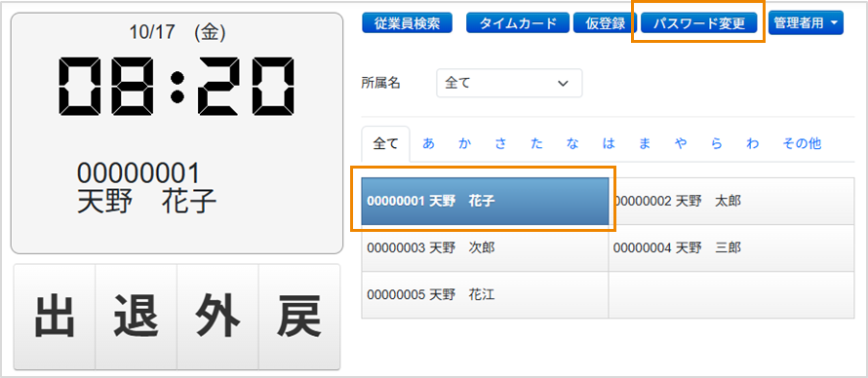Select employee 00000002 天野 太郎
The width and height of the screenshot is (868, 378).
731,201
